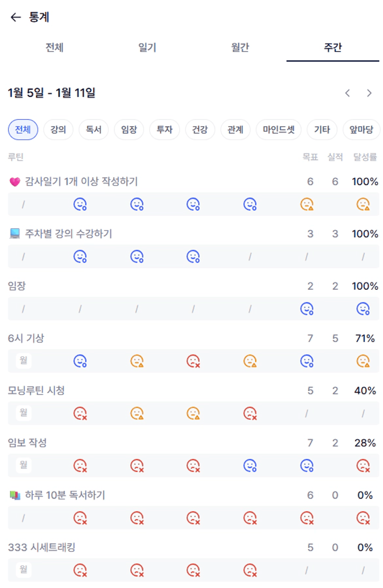The image size is (383, 588).
Task: Filter routines by 강의 category
Action: coord(58,130)
